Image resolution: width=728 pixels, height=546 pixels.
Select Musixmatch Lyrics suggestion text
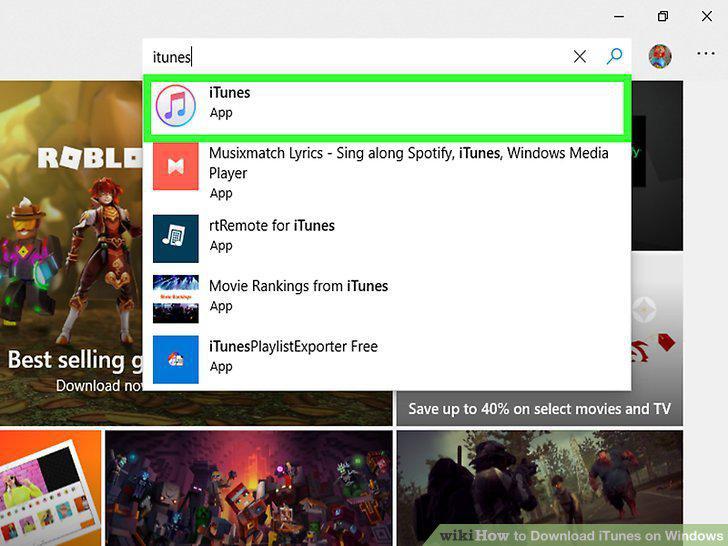pyautogui.click(x=409, y=163)
